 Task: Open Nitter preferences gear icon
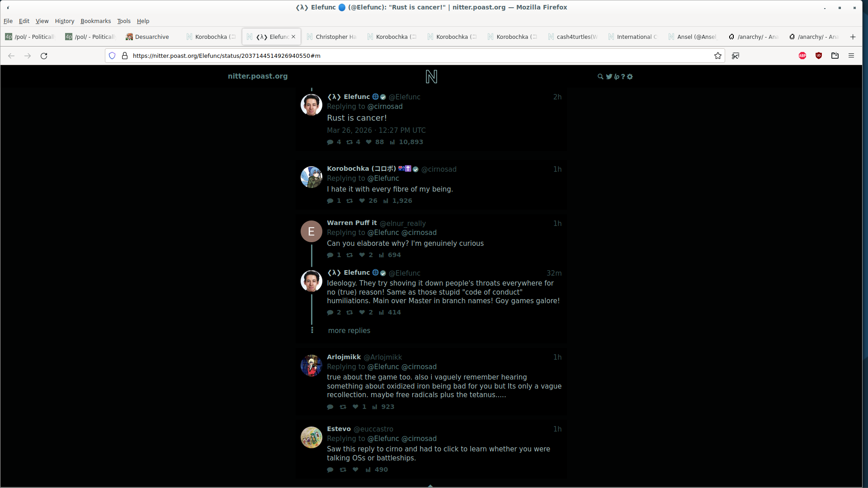click(x=630, y=77)
